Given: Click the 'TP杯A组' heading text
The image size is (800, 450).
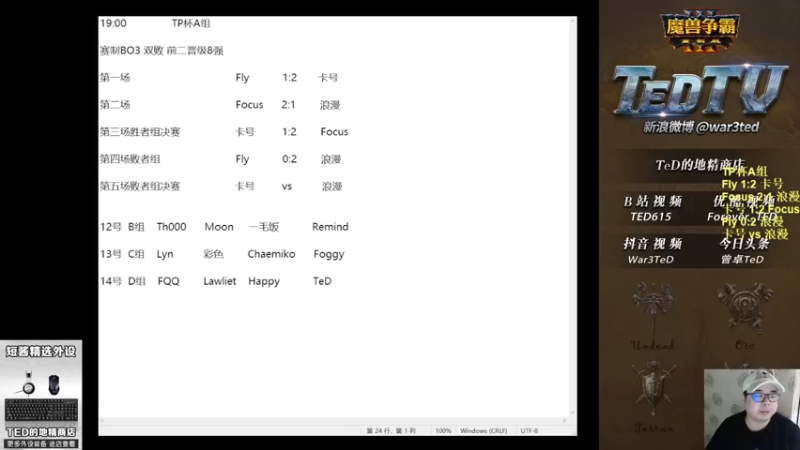Looking at the screenshot, I should click(x=191, y=23).
